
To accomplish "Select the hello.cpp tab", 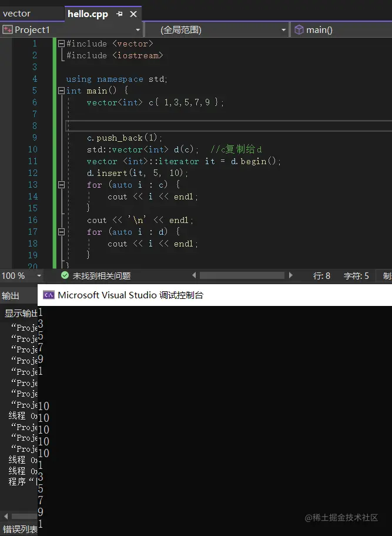I will tap(88, 14).
